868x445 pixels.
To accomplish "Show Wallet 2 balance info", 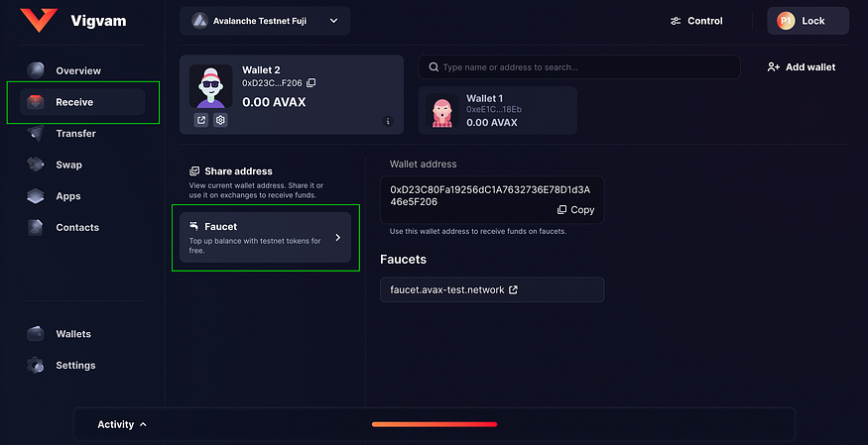I will [388, 121].
